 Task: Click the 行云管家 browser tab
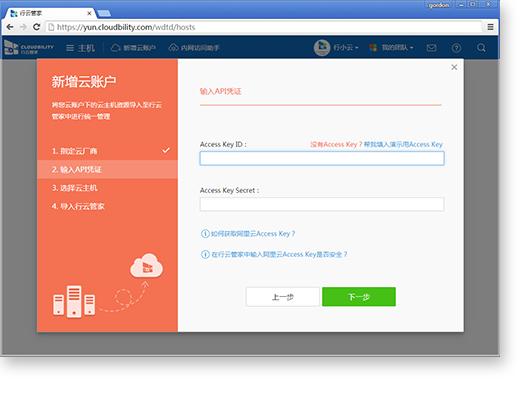coord(50,13)
